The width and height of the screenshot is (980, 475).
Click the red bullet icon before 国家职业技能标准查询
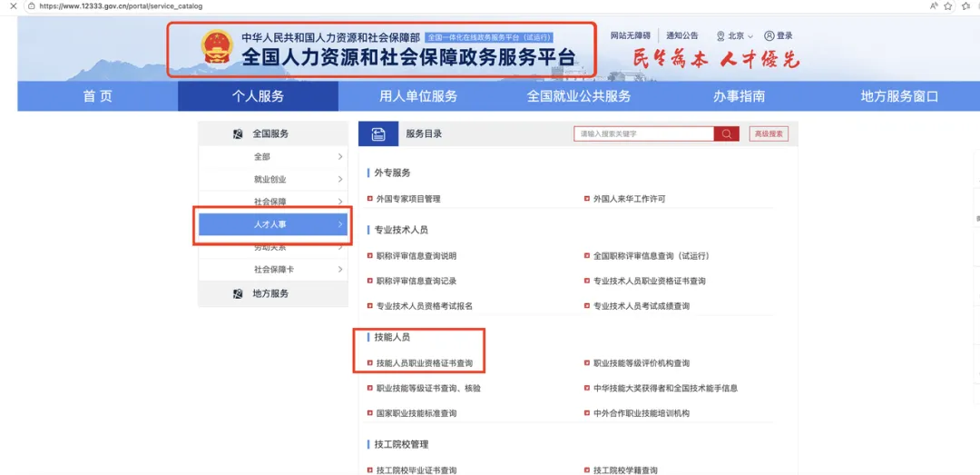coord(370,413)
